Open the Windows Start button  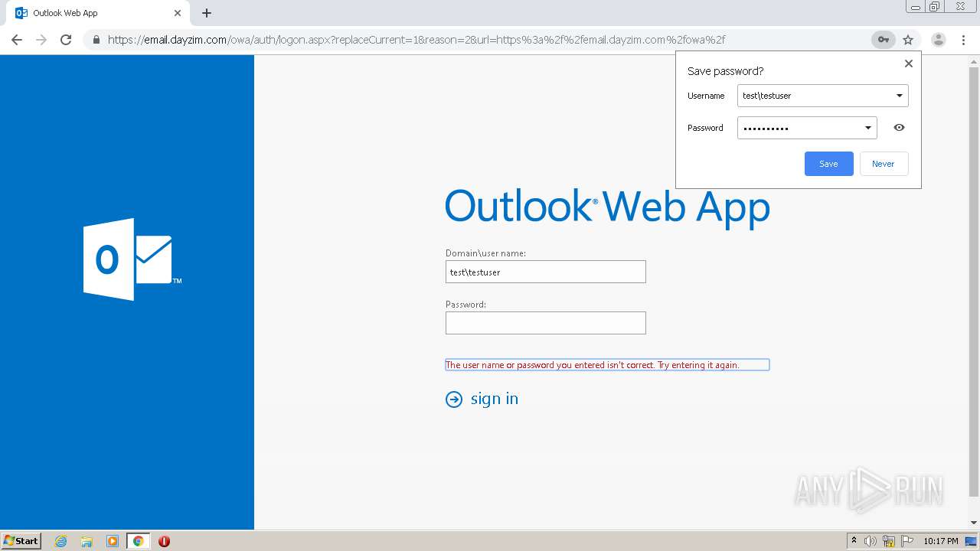coord(21,540)
